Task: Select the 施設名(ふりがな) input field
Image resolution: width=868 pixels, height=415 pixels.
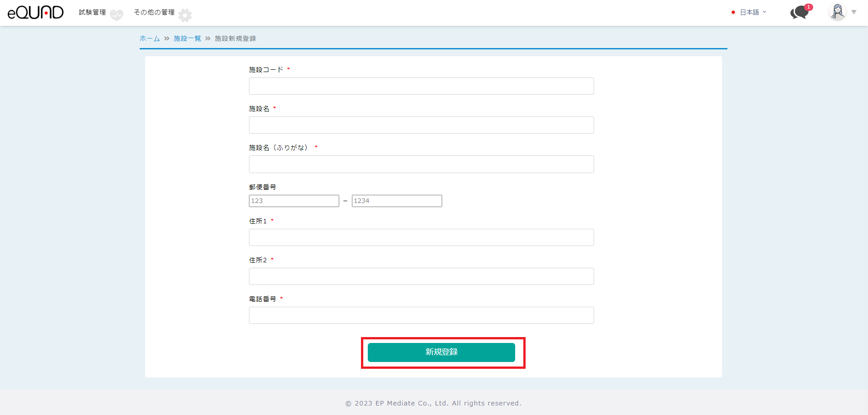Action: click(421, 164)
